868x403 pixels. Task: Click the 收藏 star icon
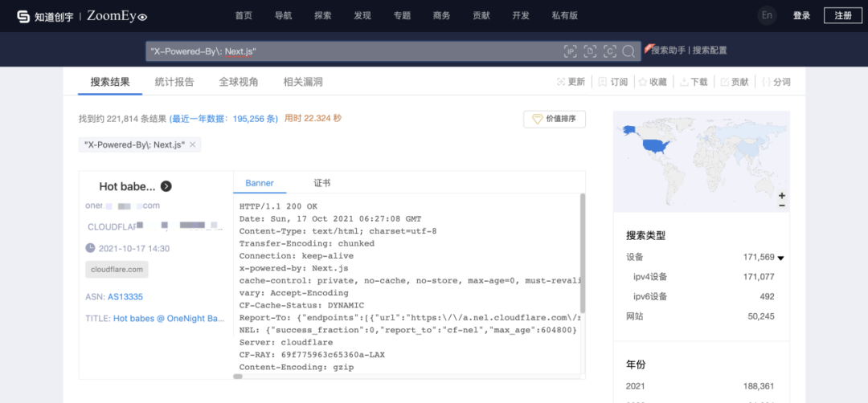tap(643, 82)
